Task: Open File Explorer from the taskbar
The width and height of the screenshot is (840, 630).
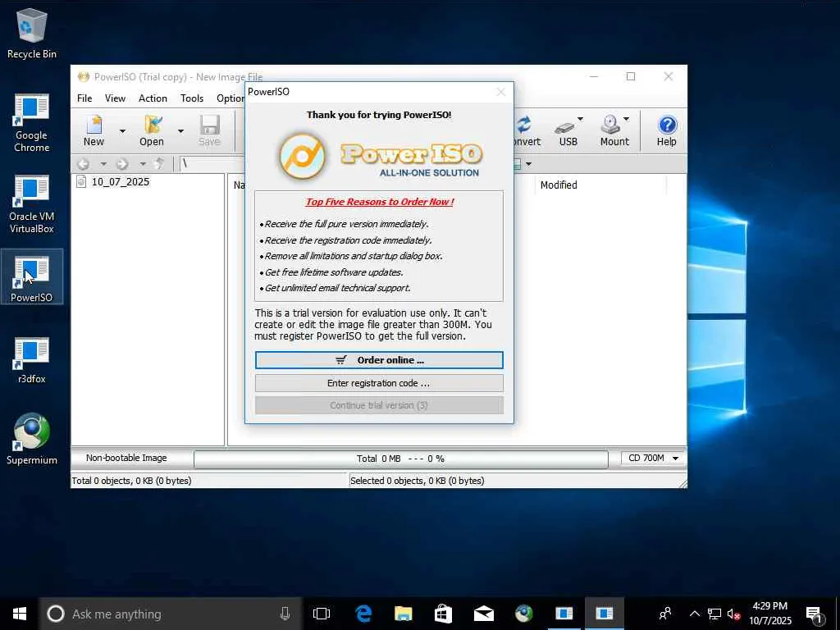Action: pos(404,614)
